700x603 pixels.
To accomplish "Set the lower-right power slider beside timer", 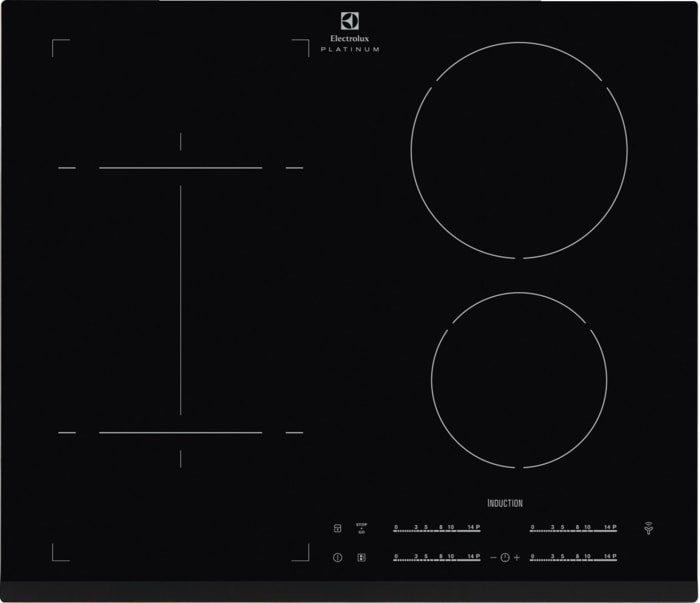I will click(574, 557).
